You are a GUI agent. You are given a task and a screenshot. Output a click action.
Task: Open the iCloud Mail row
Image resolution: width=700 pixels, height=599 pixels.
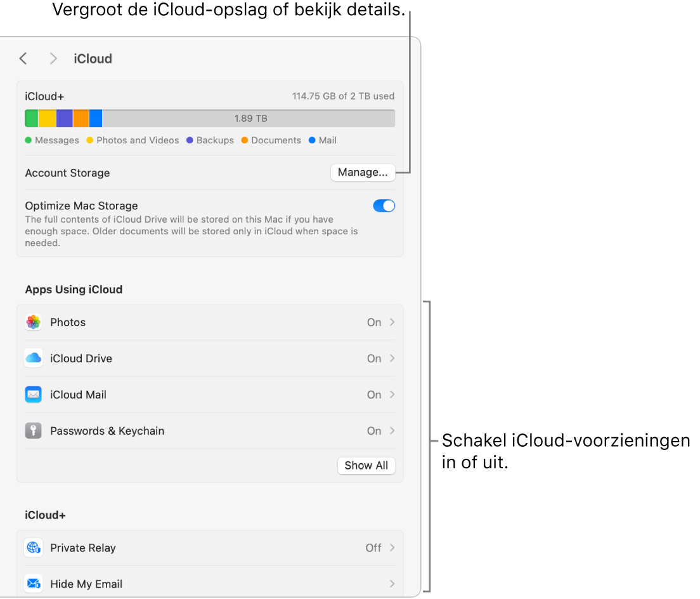click(x=209, y=395)
